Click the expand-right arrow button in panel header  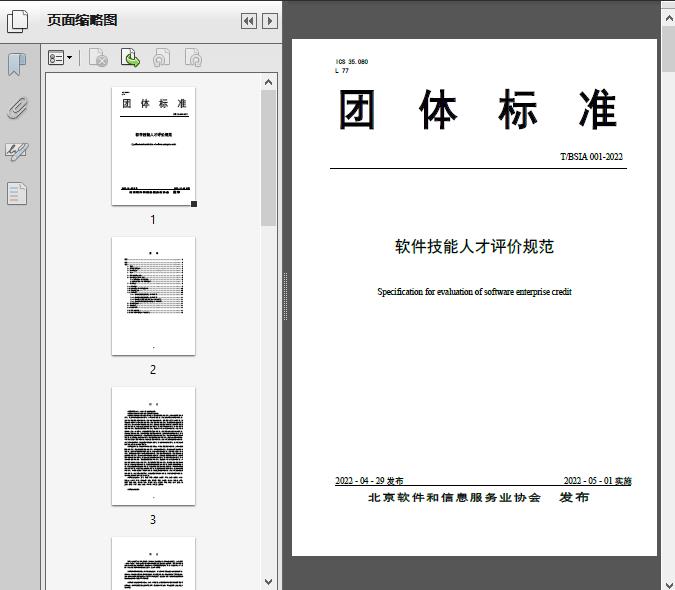click(x=270, y=21)
